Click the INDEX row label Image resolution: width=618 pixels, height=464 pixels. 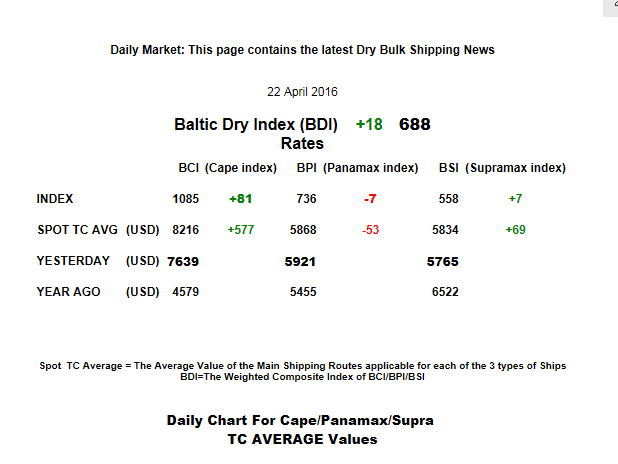(x=55, y=199)
